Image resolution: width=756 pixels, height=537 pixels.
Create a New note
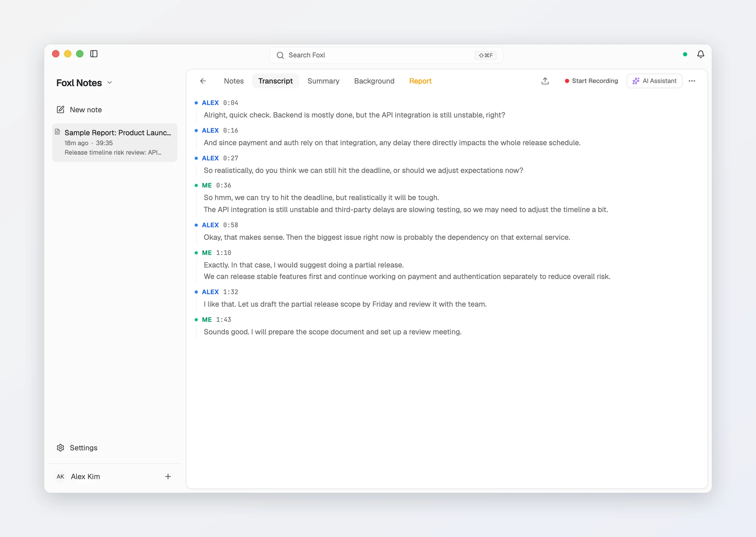(79, 110)
